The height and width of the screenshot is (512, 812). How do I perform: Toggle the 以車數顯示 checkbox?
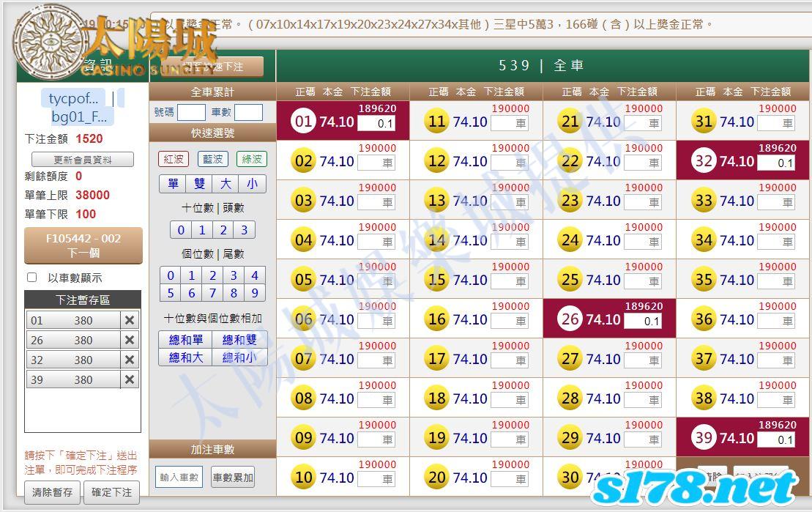point(32,278)
